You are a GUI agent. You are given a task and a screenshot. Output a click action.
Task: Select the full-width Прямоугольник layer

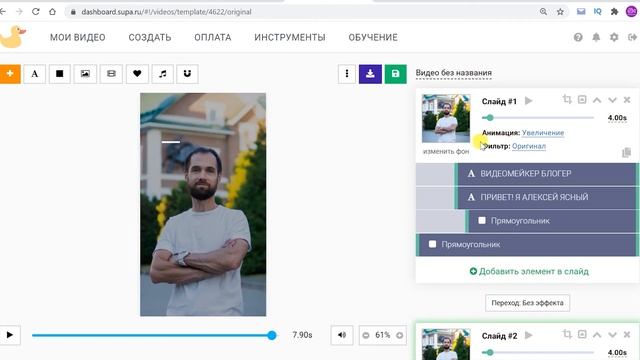(x=527, y=244)
